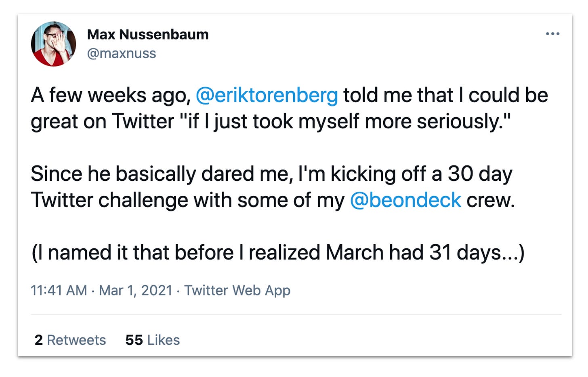588x377 pixels.
Task: Open the @eriktorenberg mention link
Action: [267, 96]
